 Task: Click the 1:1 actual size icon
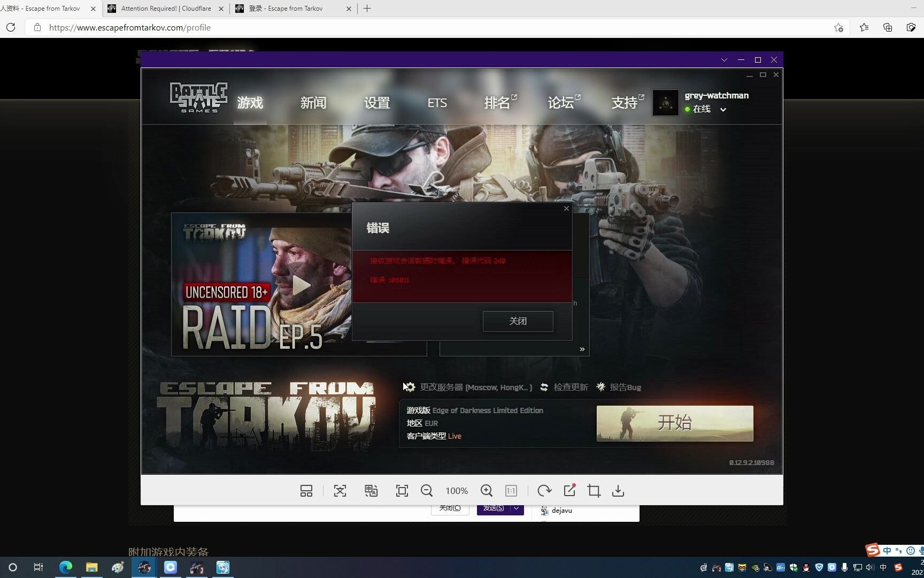click(511, 491)
